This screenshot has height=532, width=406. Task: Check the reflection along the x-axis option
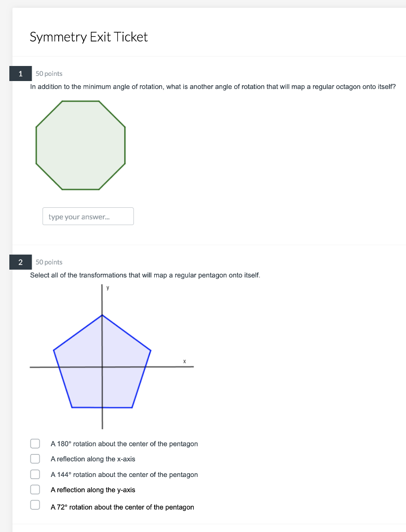point(35,458)
